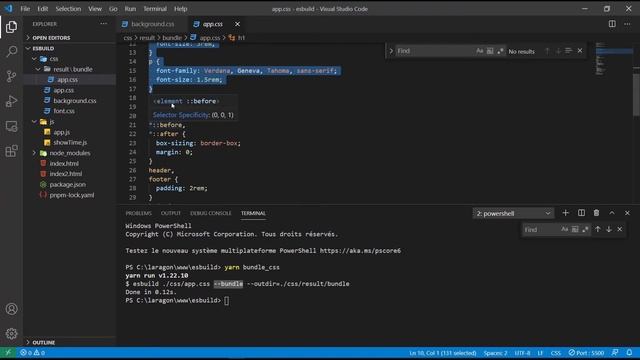The image size is (640, 360).
Task: Toggle Regular Expression in terminal find
Action: point(585,229)
